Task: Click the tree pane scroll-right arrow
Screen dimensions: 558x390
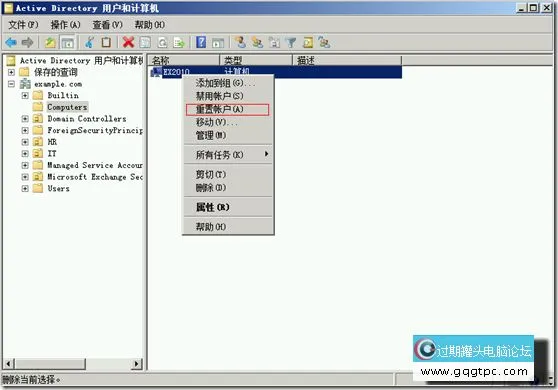Action: 137,364
